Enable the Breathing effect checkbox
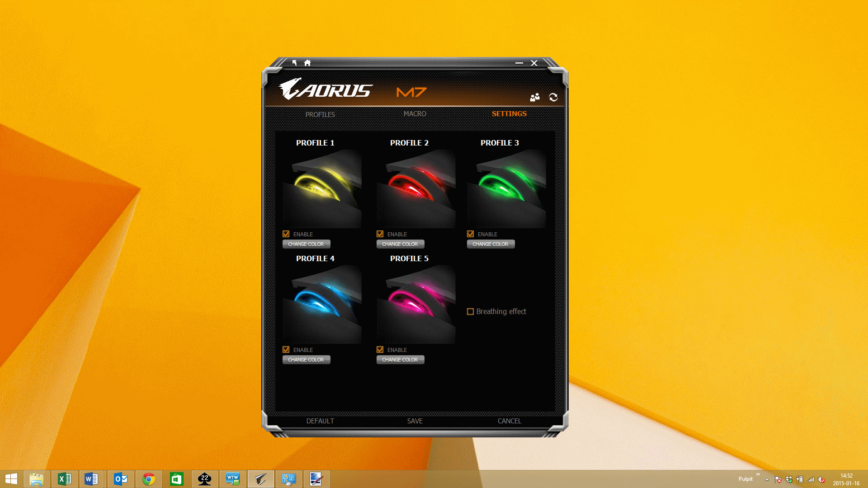Image resolution: width=868 pixels, height=488 pixels. pos(471,312)
